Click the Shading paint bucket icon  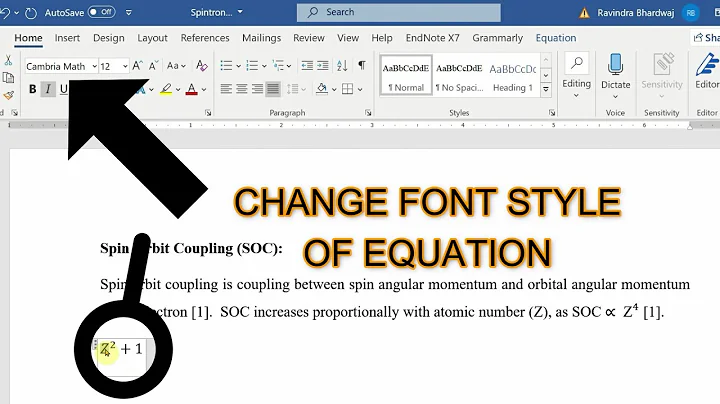322,89
